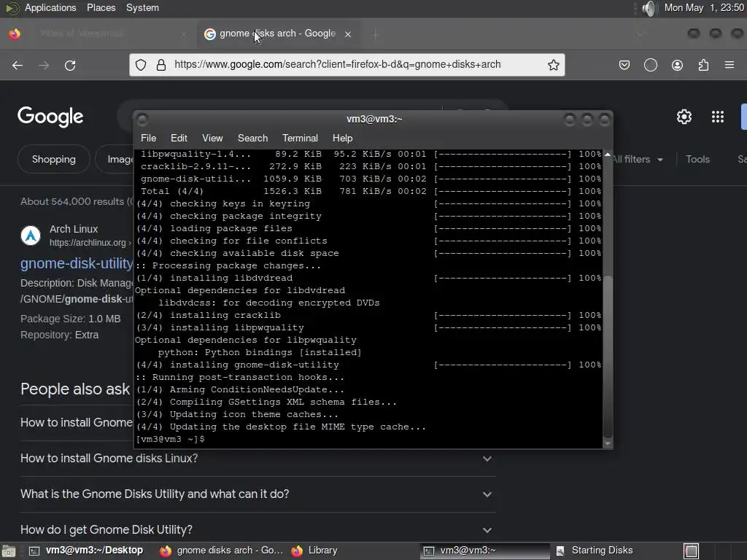Open a new Firefox tab
The image size is (747, 560).
tap(375, 34)
